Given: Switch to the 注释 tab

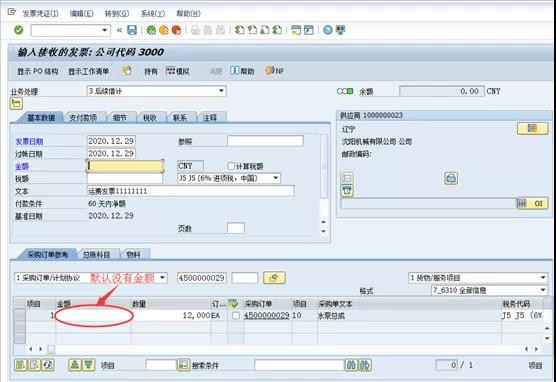Looking at the screenshot, I should (210, 118).
